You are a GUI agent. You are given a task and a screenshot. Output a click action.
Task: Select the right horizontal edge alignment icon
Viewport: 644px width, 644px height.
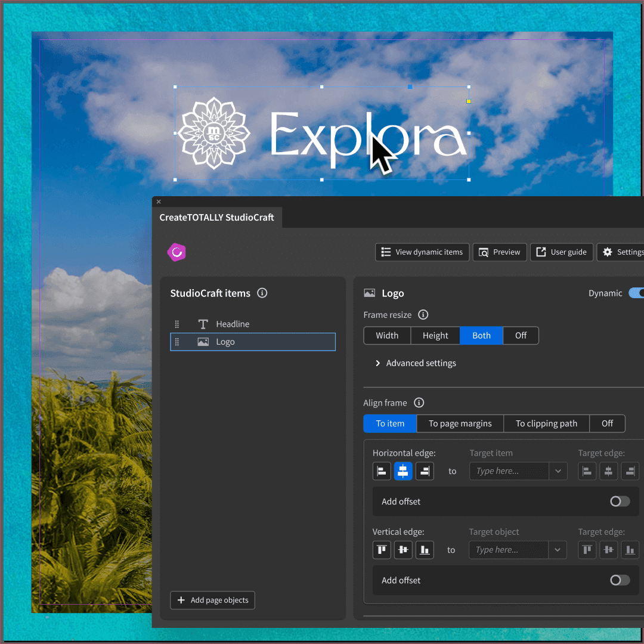point(425,471)
